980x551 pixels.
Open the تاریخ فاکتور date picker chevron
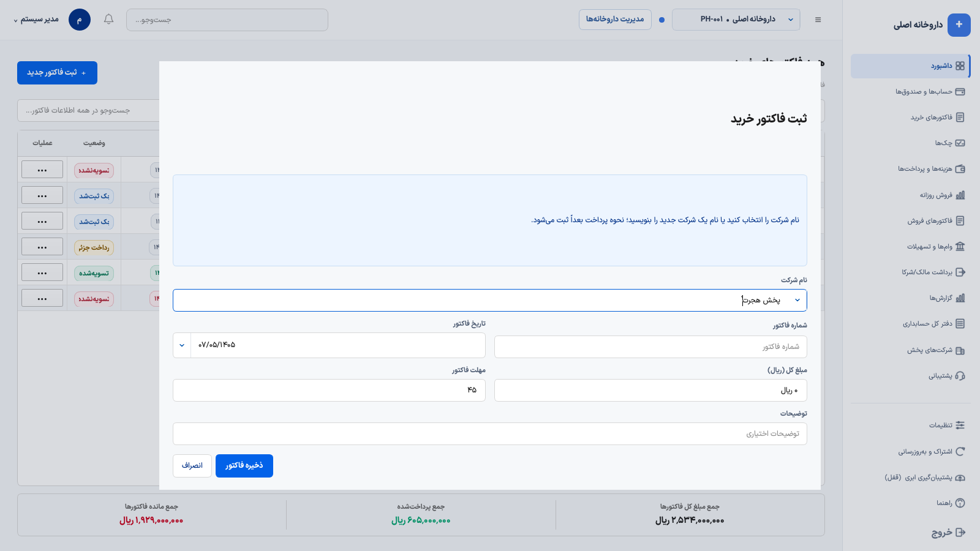[182, 345]
